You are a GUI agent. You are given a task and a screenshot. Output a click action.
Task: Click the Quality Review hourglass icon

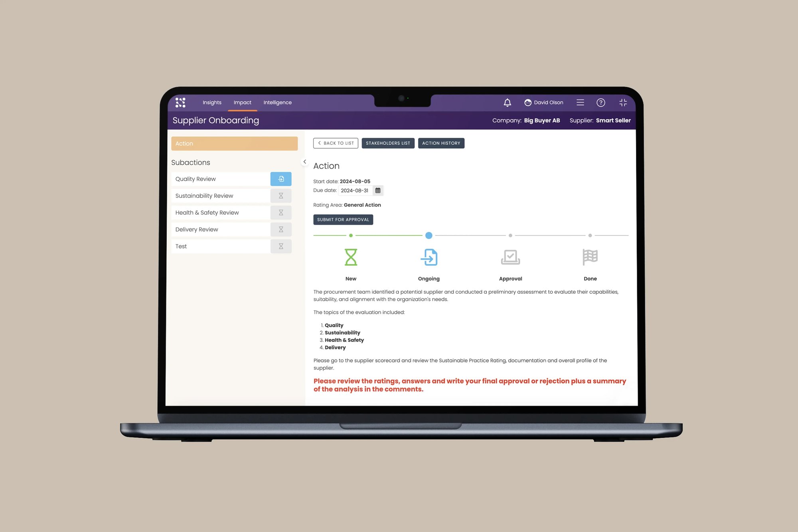pyautogui.click(x=280, y=179)
